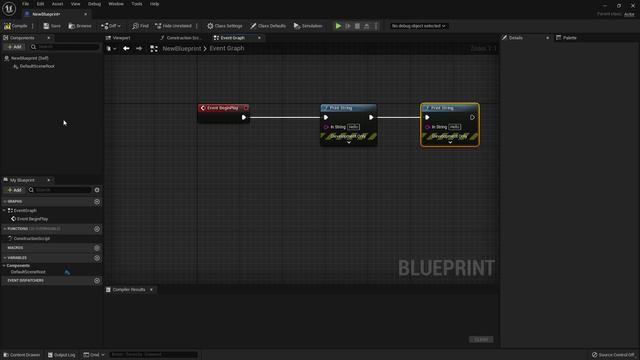Click Browse to locate asset
The width and height of the screenshot is (640, 360).
(80, 26)
